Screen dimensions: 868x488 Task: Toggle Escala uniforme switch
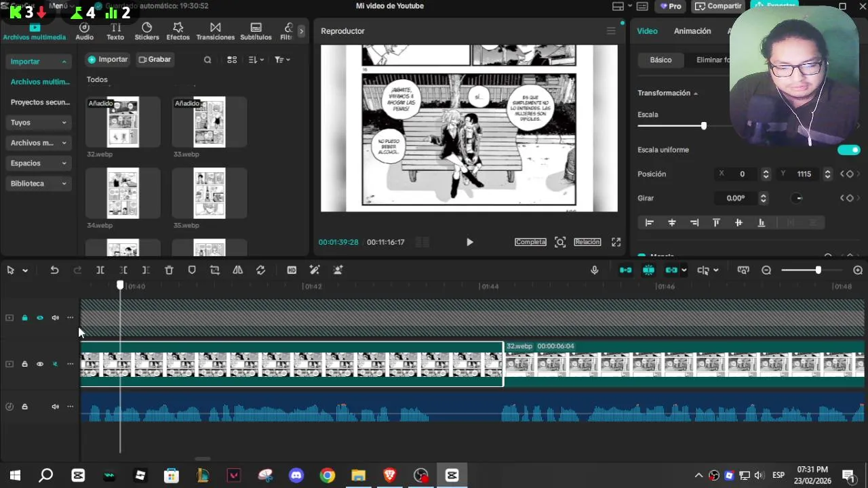tap(848, 150)
